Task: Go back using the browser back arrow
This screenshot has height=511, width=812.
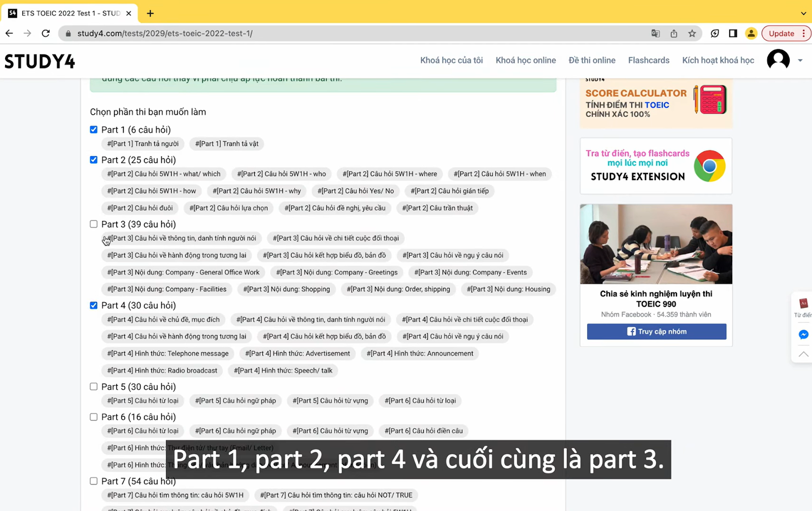Action: tap(9, 33)
